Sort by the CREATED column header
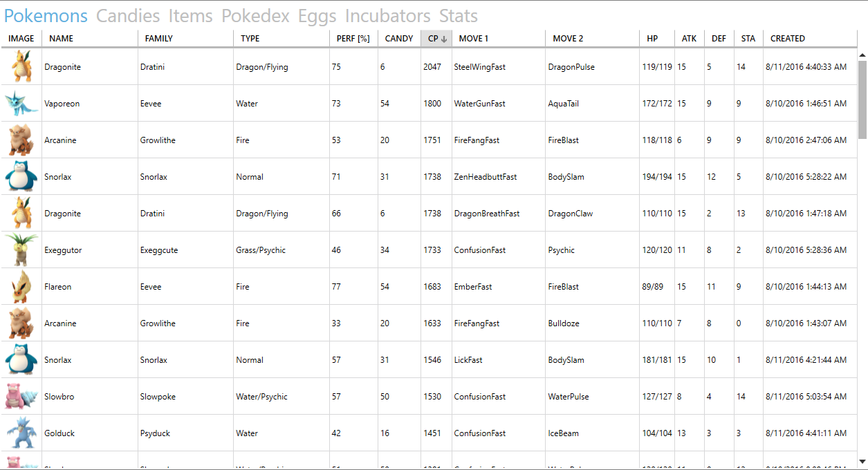Viewport: 868px width, 470px height. click(x=788, y=39)
